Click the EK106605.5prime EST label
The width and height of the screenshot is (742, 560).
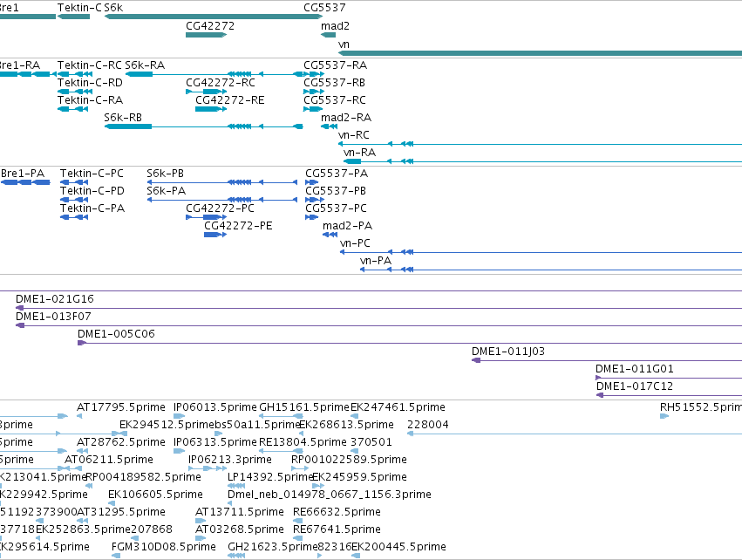pos(156,495)
